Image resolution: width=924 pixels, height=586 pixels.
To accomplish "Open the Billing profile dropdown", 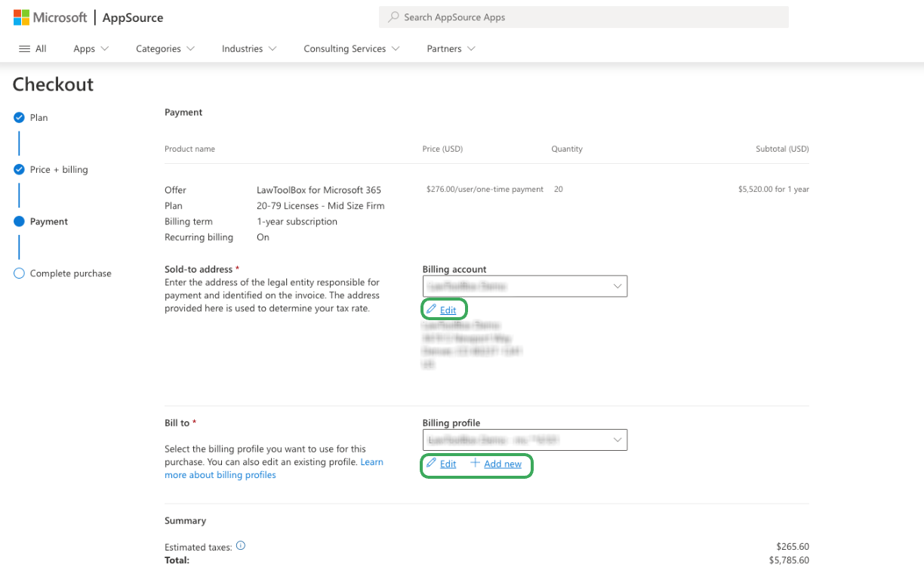I will [525, 439].
